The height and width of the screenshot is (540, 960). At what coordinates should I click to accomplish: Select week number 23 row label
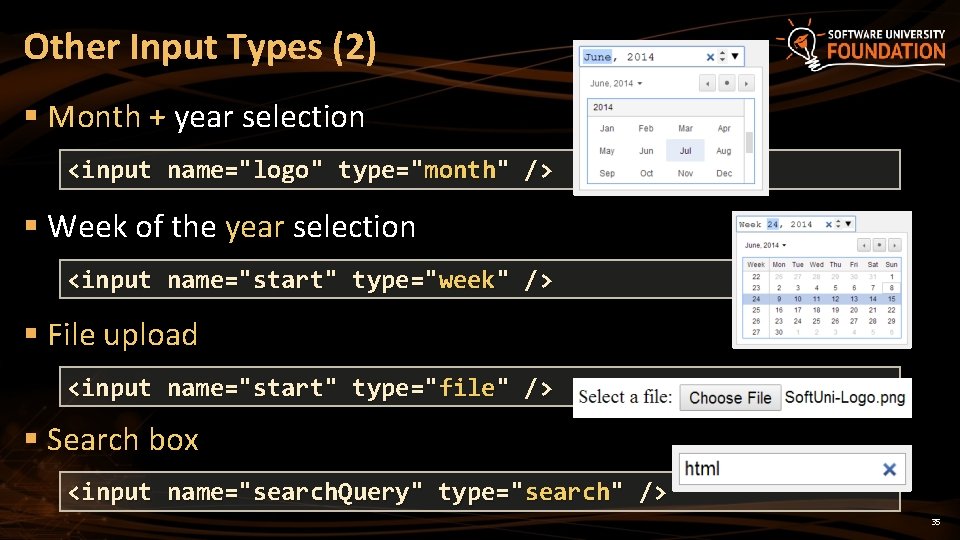point(756,288)
